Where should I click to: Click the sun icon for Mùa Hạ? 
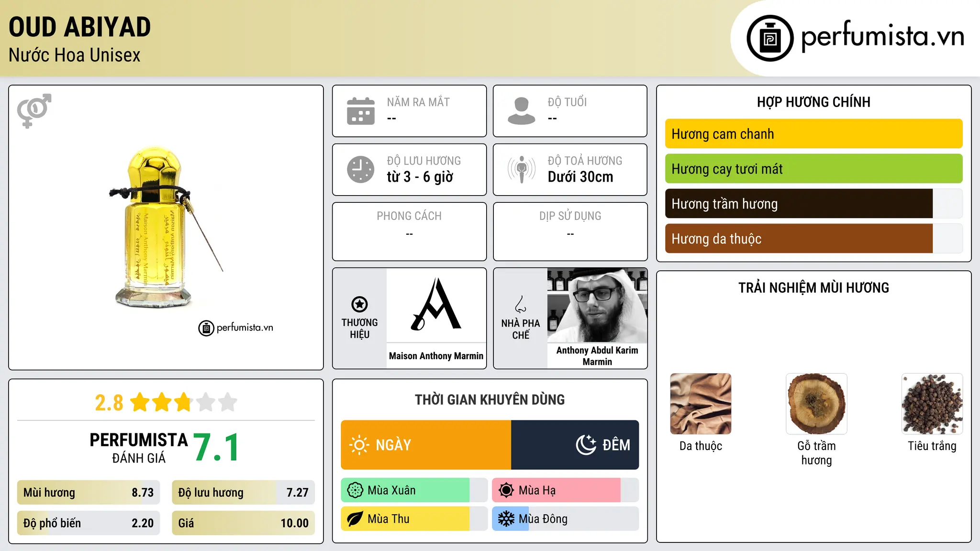pyautogui.click(x=506, y=490)
